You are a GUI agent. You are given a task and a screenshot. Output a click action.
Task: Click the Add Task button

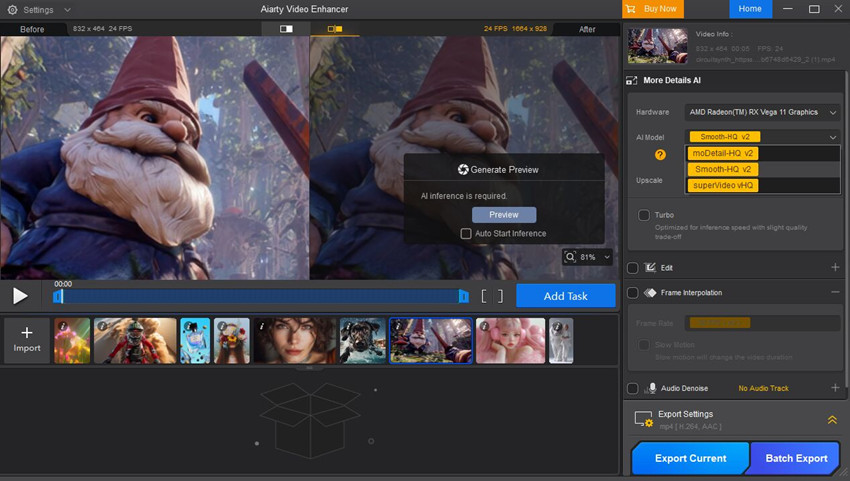pyautogui.click(x=565, y=296)
